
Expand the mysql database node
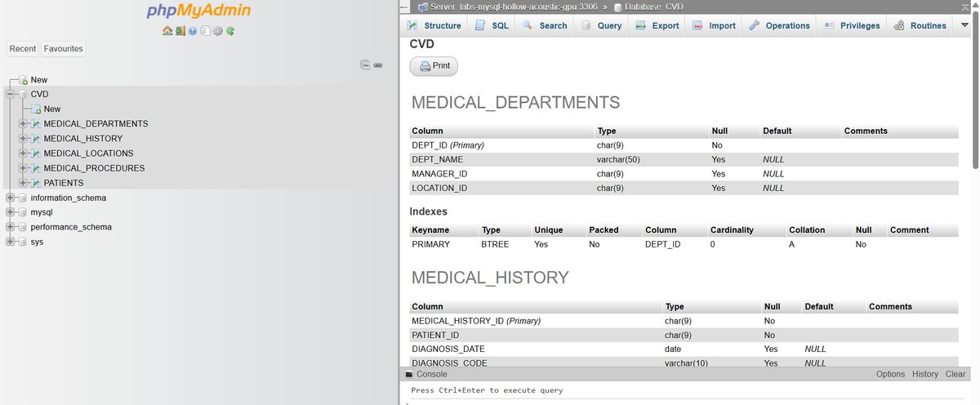(11, 212)
